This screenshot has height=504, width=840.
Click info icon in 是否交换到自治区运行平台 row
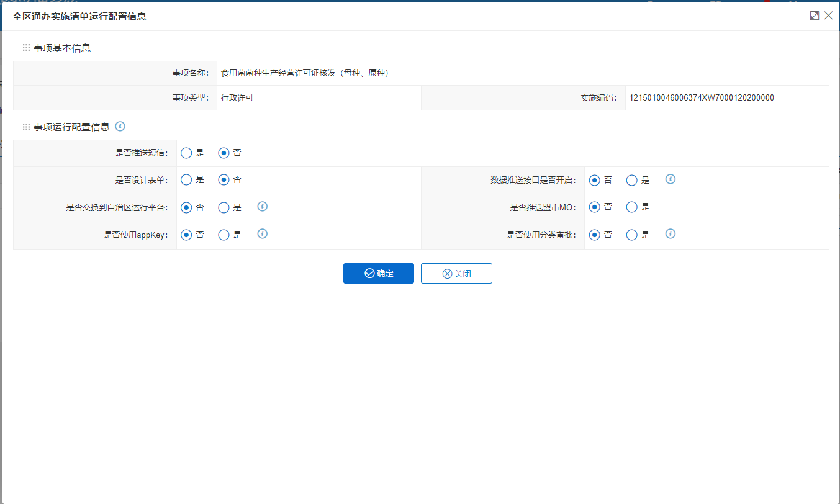pos(263,207)
